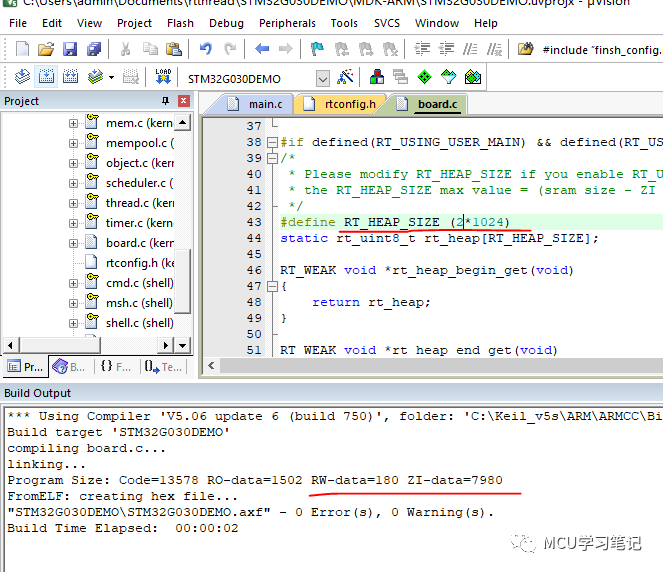Expand the object.c tree node

click(x=74, y=163)
